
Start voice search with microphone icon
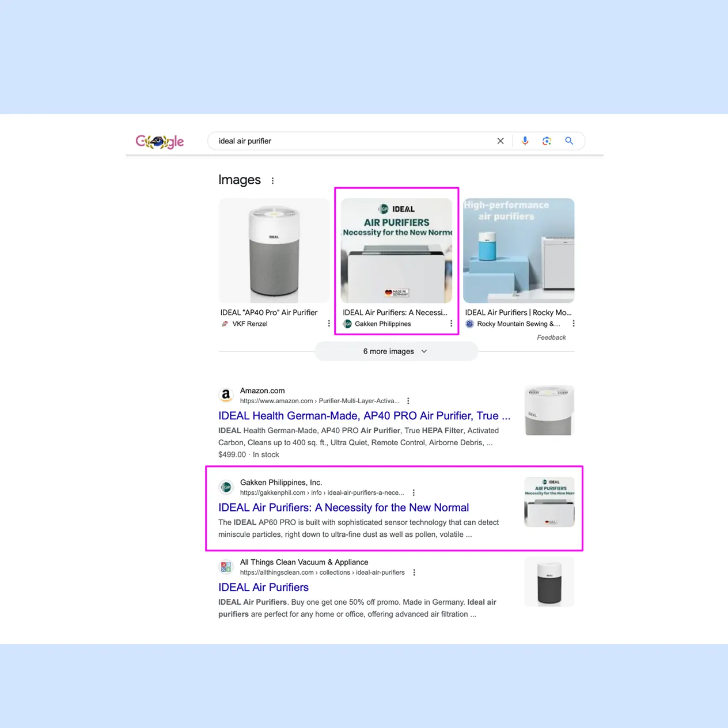pyautogui.click(x=525, y=141)
